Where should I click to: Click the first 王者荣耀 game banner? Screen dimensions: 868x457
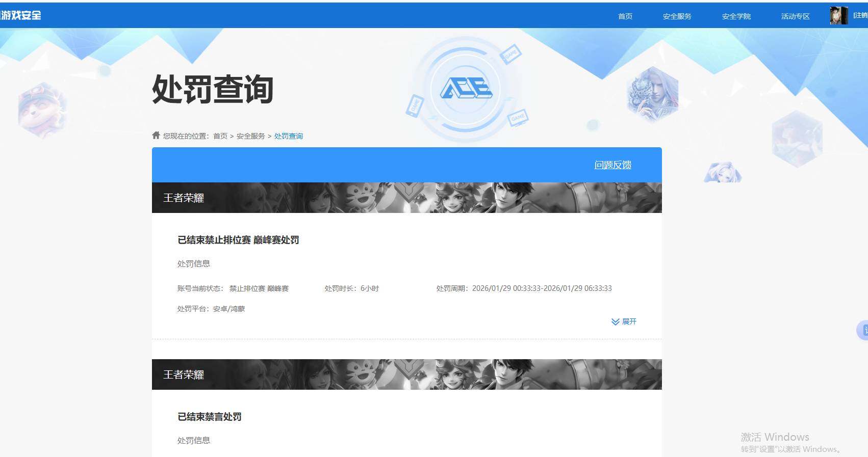(407, 198)
